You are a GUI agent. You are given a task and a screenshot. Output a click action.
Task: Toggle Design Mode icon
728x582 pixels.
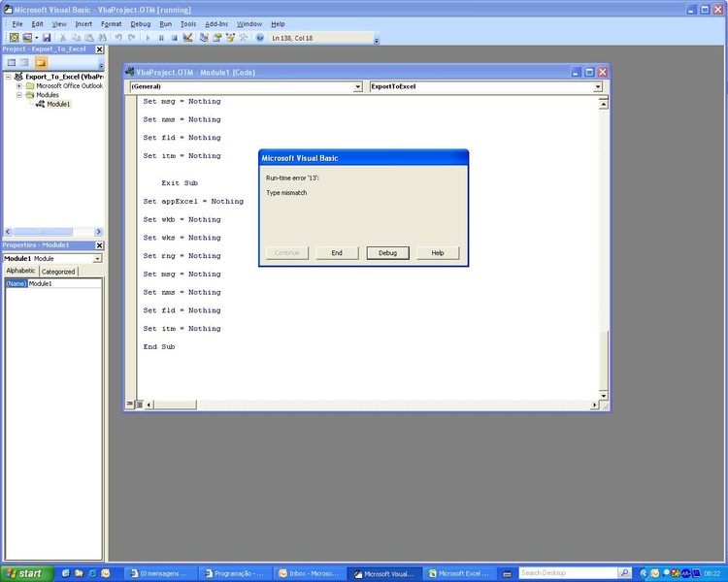coord(187,38)
